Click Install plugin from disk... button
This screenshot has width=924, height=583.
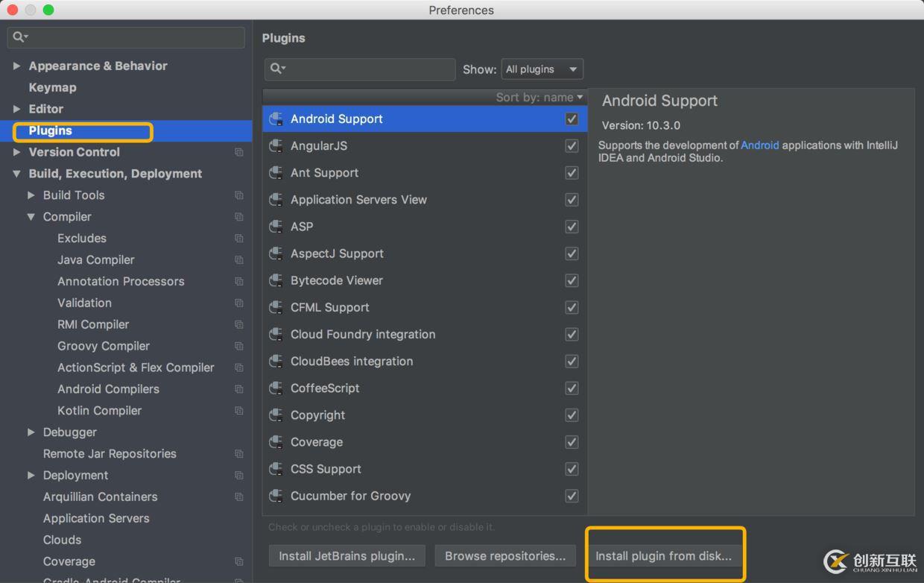pos(663,556)
